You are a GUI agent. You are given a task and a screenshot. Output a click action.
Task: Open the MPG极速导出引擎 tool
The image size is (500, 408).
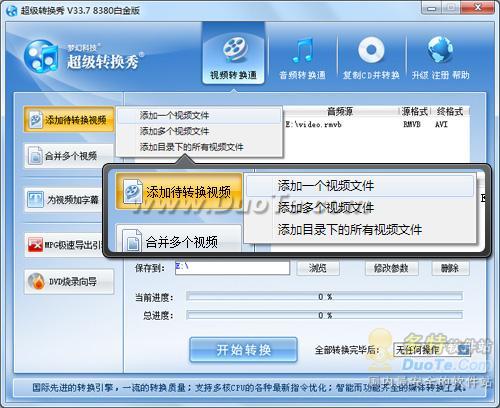click(x=64, y=245)
